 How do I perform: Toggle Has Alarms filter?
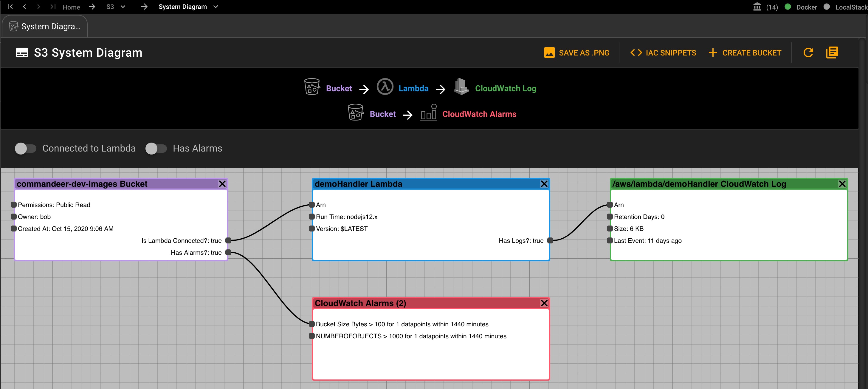(156, 148)
